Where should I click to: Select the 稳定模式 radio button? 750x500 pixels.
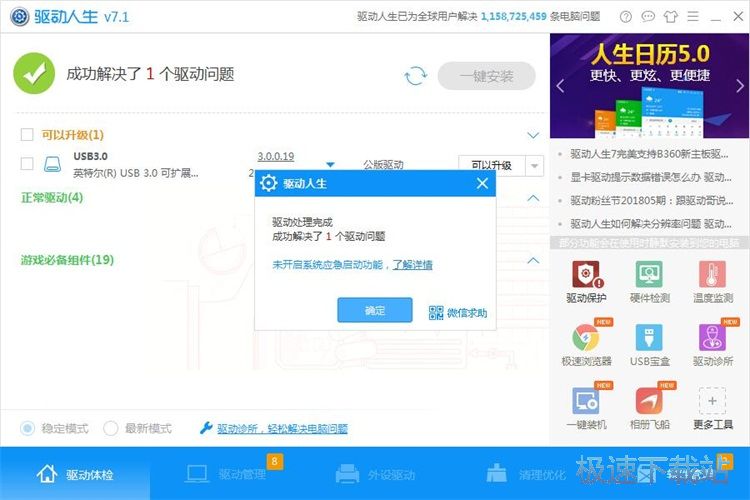(x=27, y=428)
